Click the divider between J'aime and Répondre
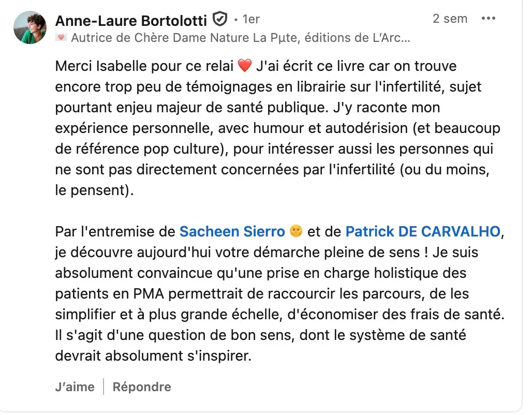This screenshot has height=415, width=532. pyautogui.click(x=104, y=387)
